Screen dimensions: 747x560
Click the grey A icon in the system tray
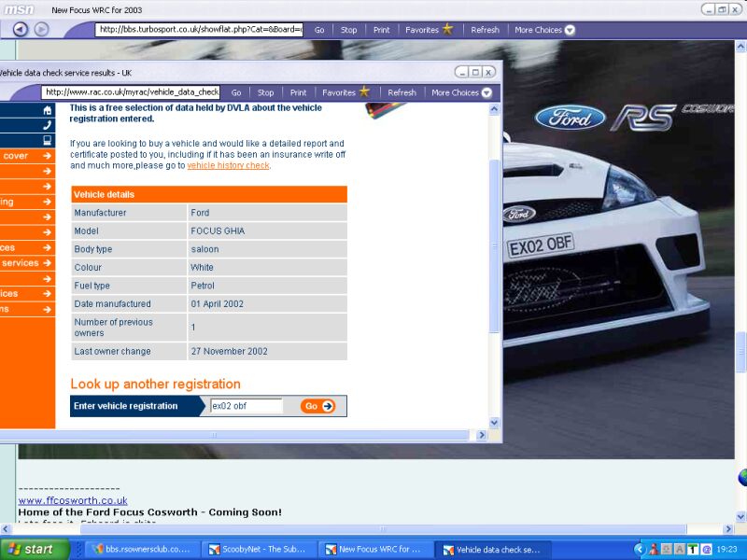pyautogui.click(x=680, y=550)
